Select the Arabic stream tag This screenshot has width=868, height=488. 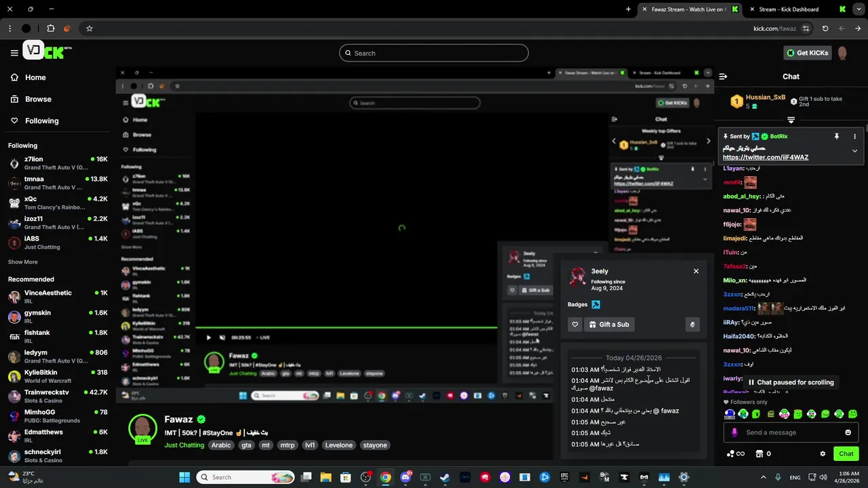(221, 445)
